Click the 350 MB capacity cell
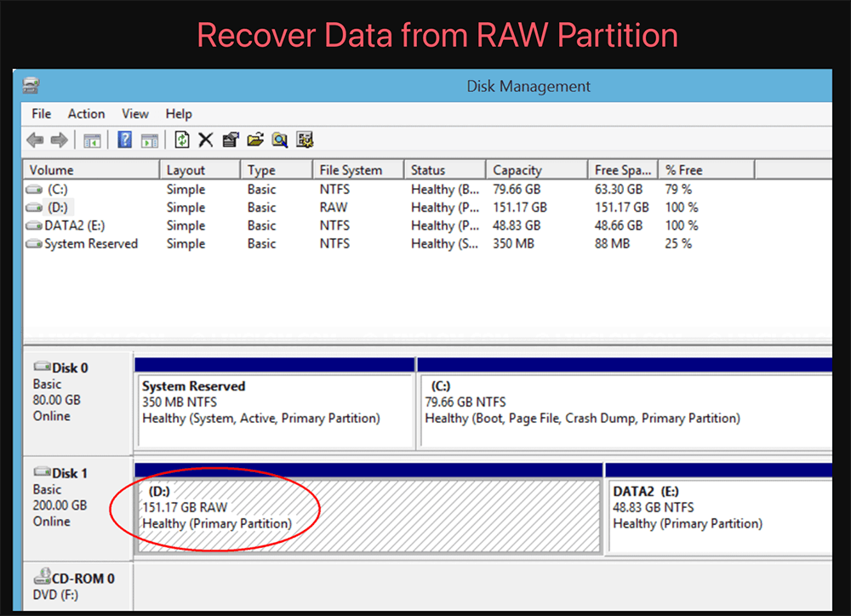The width and height of the screenshot is (851, 616). (513, 243)
